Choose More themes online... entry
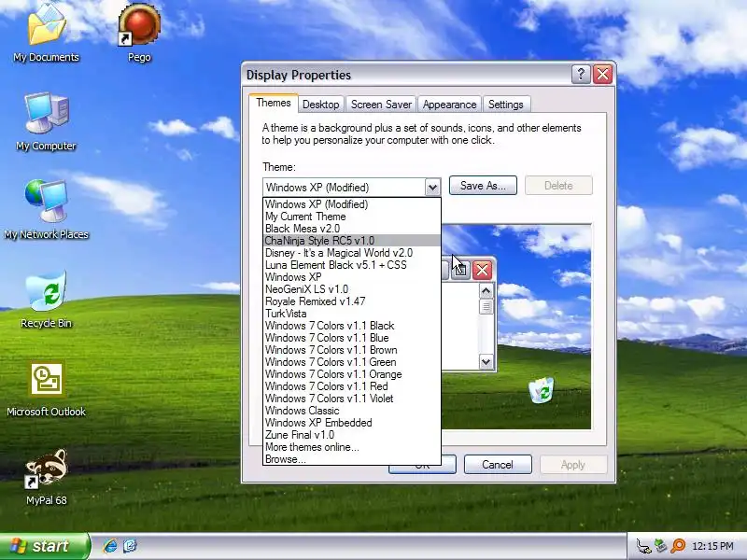This screenshot has height=560, width=747. click(x=352, y=447)
